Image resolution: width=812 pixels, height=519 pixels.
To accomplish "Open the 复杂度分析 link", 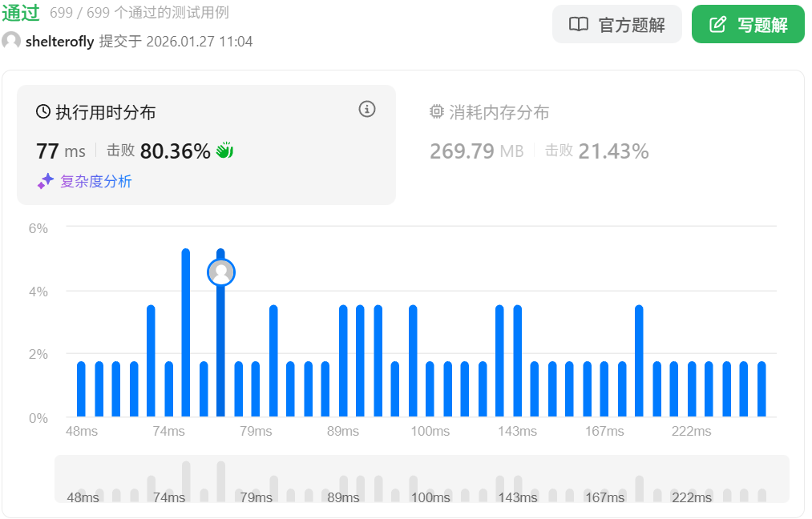I will coord(95,182).
